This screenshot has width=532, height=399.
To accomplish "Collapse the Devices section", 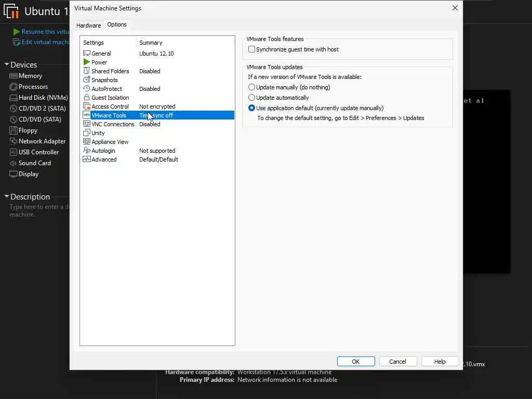I will [6, 64].
